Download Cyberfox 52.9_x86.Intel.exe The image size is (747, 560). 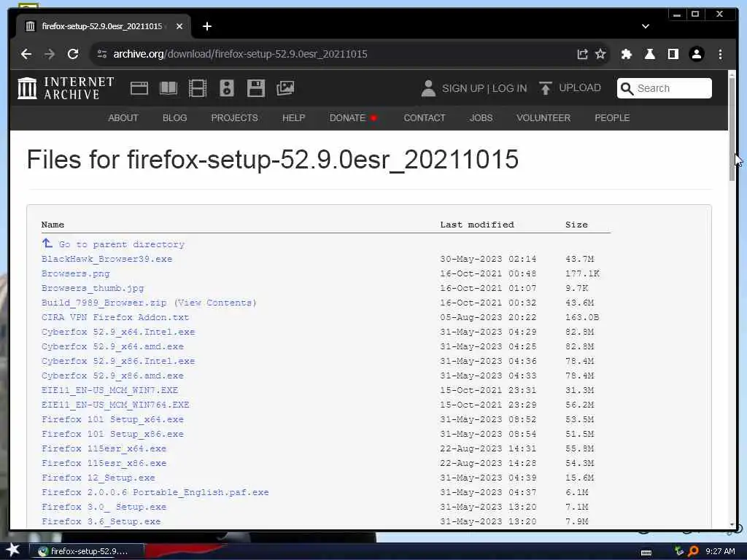click(x=118, y=361)
